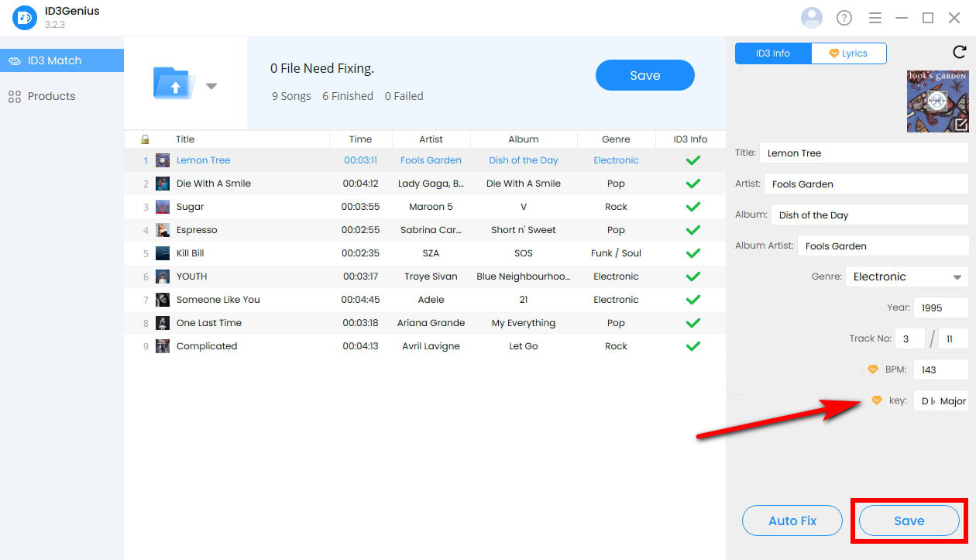
Task: Select the Espresso song row
Action: [197, 230]
